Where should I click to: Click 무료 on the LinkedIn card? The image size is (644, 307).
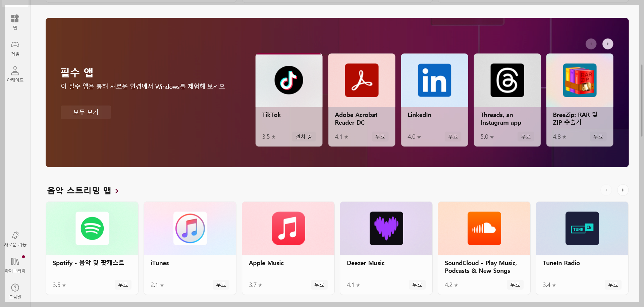pos(453,137)
